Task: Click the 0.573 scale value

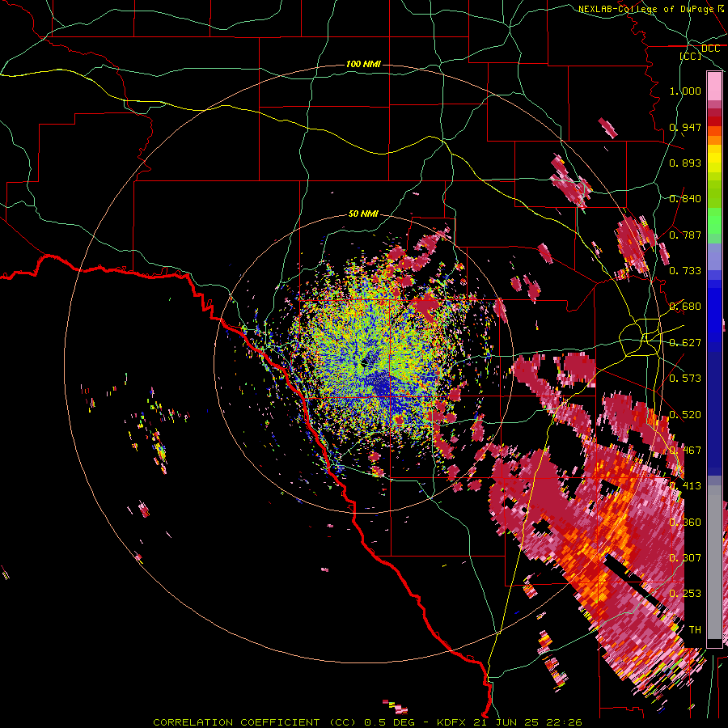Action: coord(685,378)
